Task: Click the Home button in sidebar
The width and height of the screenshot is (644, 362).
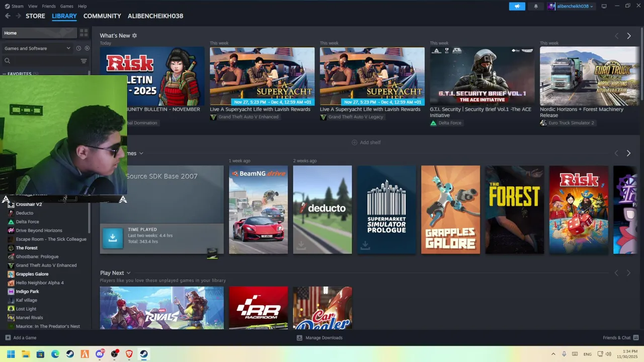Action: point(39,33)
